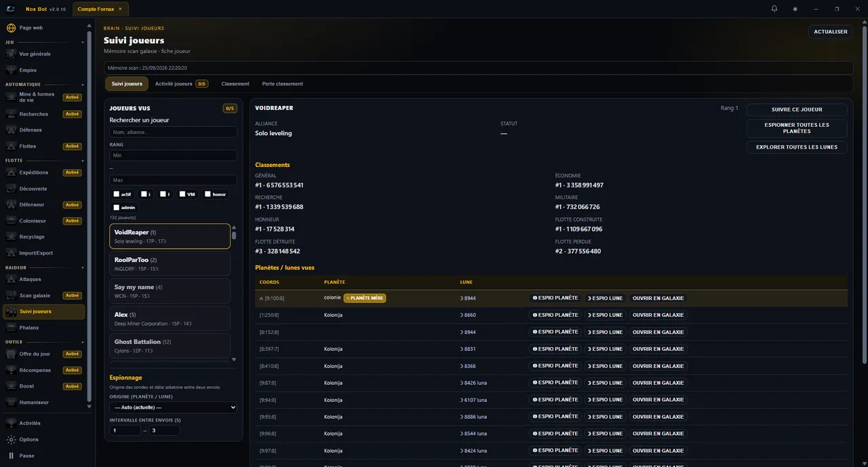
Task: Click Explorer toutes les lunes
Action: [797, 147]
